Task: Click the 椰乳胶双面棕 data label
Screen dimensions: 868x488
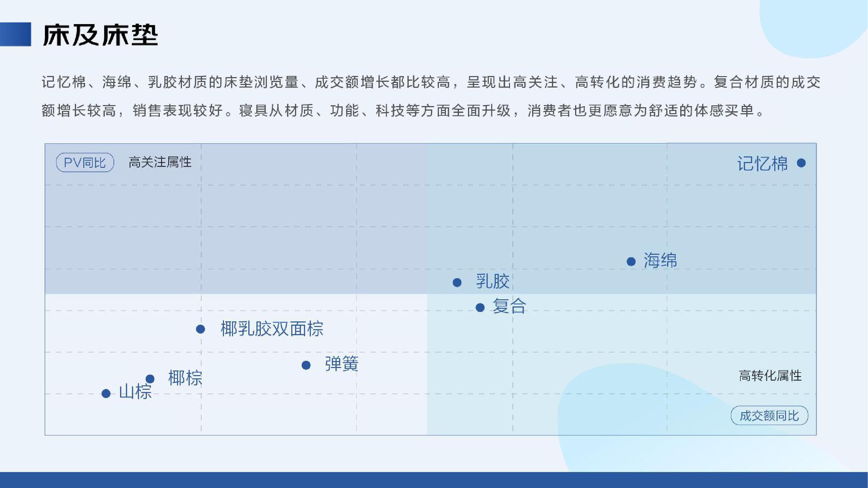Action: tap(272, 329)
